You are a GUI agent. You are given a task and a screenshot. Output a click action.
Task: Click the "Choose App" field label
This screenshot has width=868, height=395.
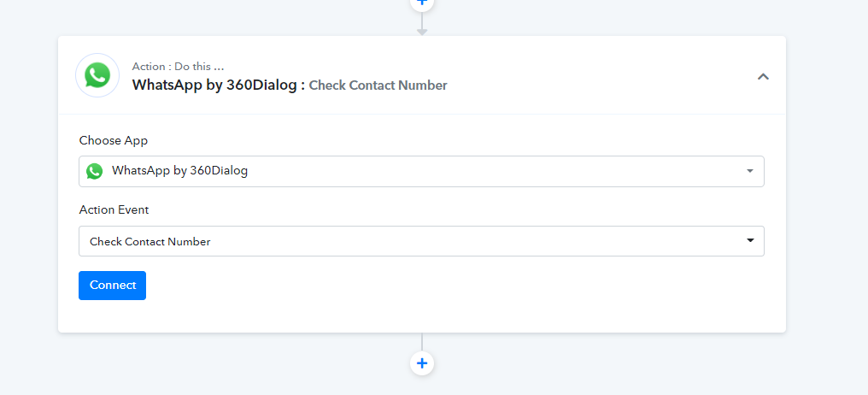tap(114, 140)
